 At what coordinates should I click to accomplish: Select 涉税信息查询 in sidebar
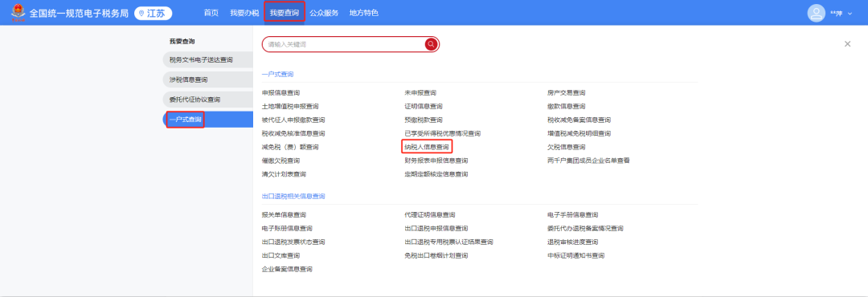point(208,79)
